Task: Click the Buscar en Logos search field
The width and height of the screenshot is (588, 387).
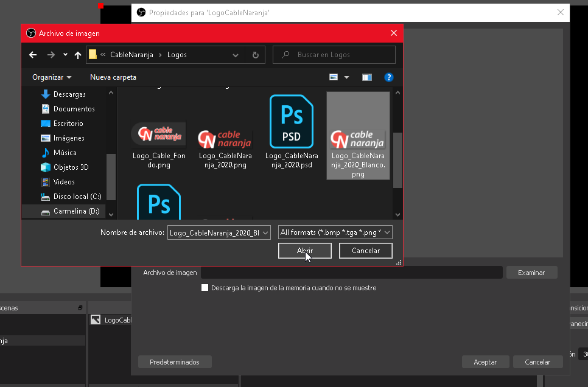Action: tap(334, 55)
